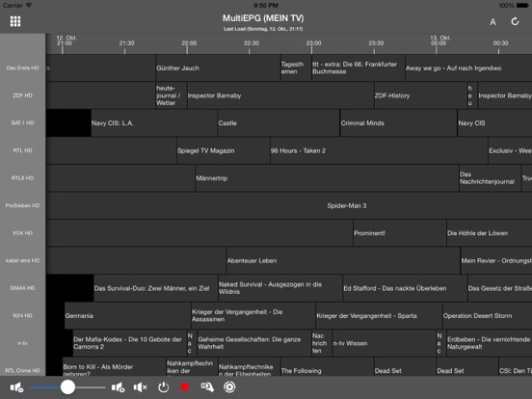Open Born to Kill programme
Viewport: 532px width, 399px height.
tap(114, 367)
